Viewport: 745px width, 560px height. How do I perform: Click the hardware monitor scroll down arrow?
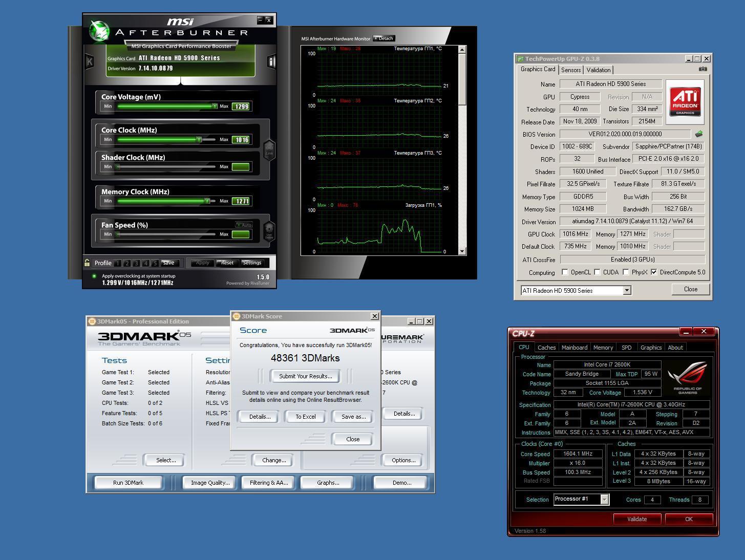click(x=462, y=251)
